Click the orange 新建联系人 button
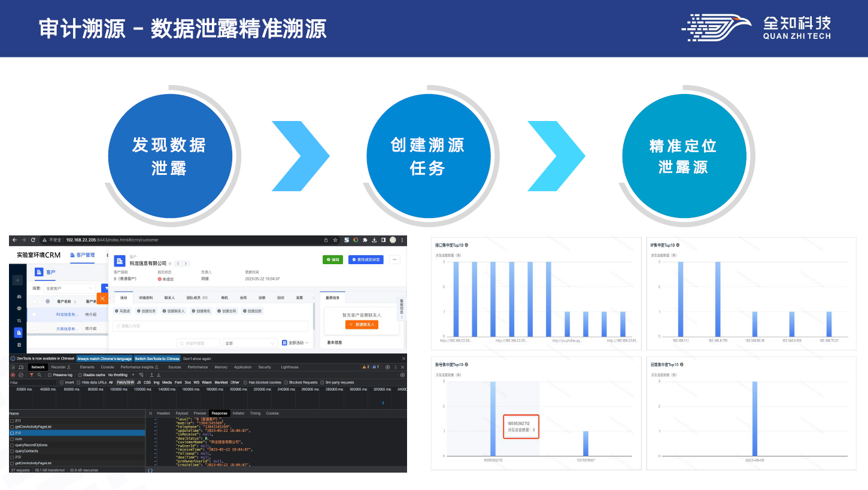The image size is (868, 490). (x=362, y=325)
